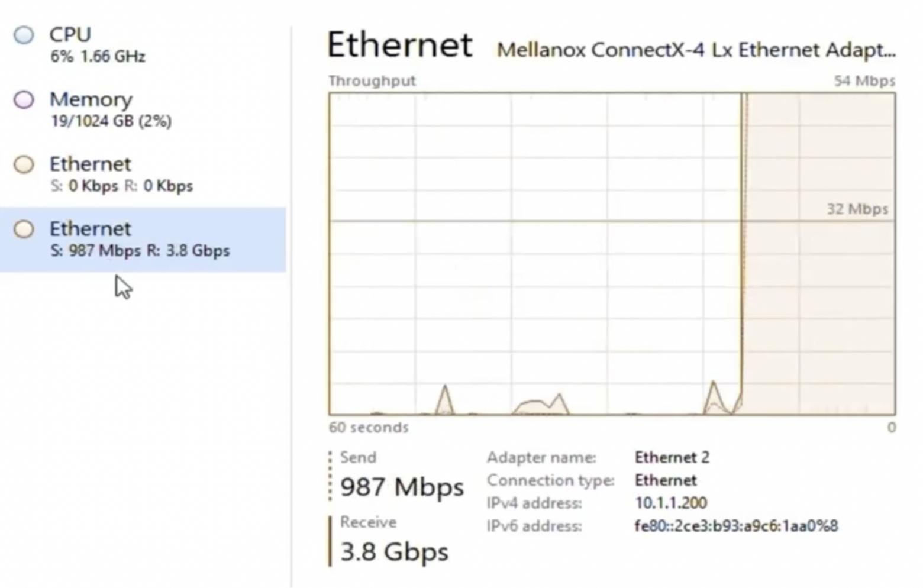Image resolution: width=923 pixels, height=588 pixels.
Task: Select CPU 6% 1.66 GHz entry
Action: pos(98,44)
